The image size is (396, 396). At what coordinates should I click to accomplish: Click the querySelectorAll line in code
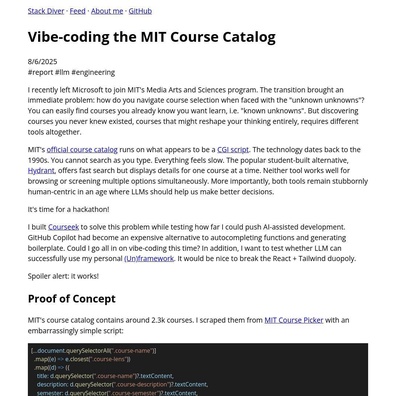click(x=93, y=351)
